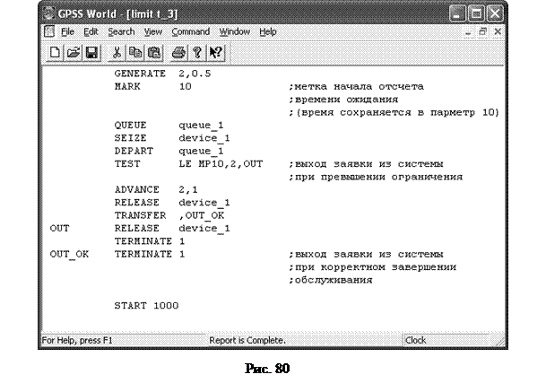Click the START 1000 command line
546x392 pixels.
pyautogui.click(x=147, y=306)
